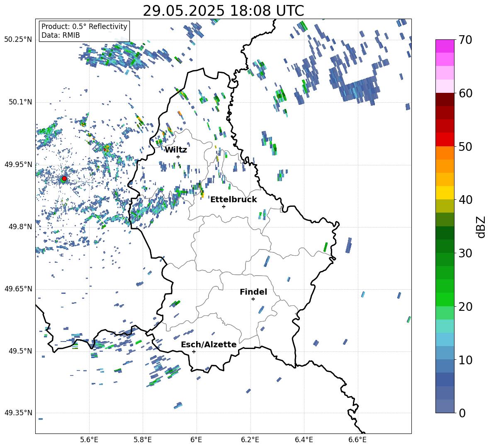Viewport: 491px width, 448px height.
Task: Click the 49.65°N latitude label
Action: [18, 289]
